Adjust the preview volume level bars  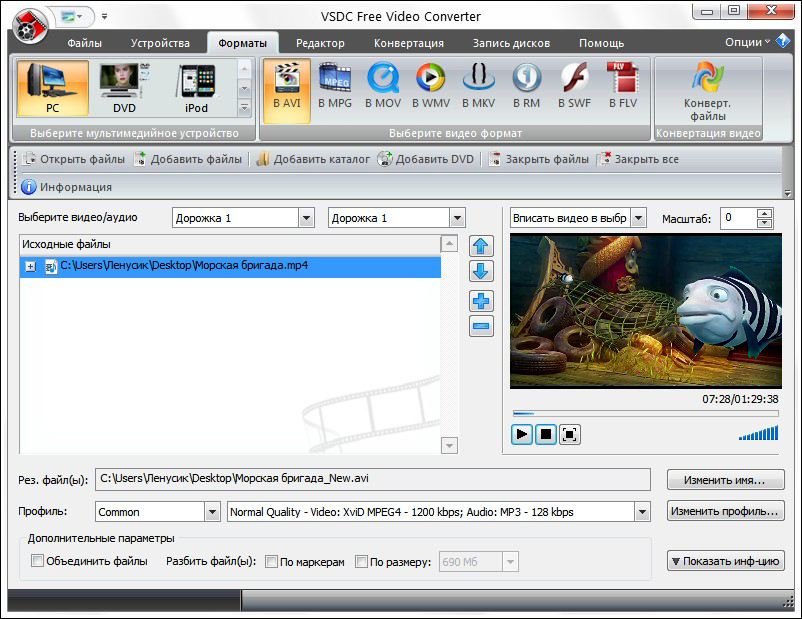(759, 432)
